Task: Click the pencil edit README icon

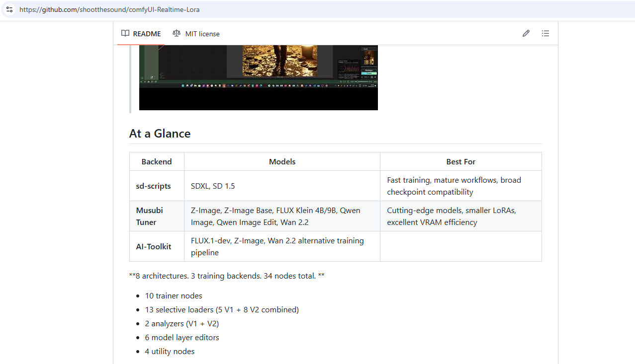Action: 526,33
